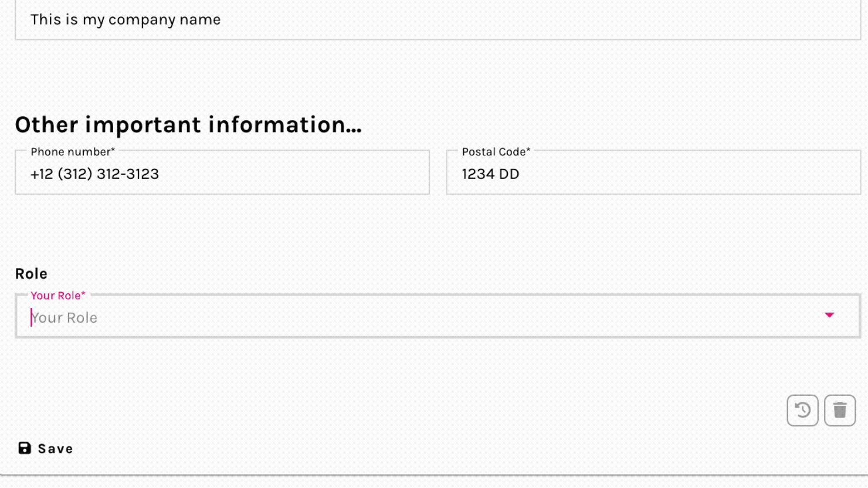The image size is (868, 488).
Task: Click the grey "Your Role" placeholder text
Action: [x=65, y=317]
